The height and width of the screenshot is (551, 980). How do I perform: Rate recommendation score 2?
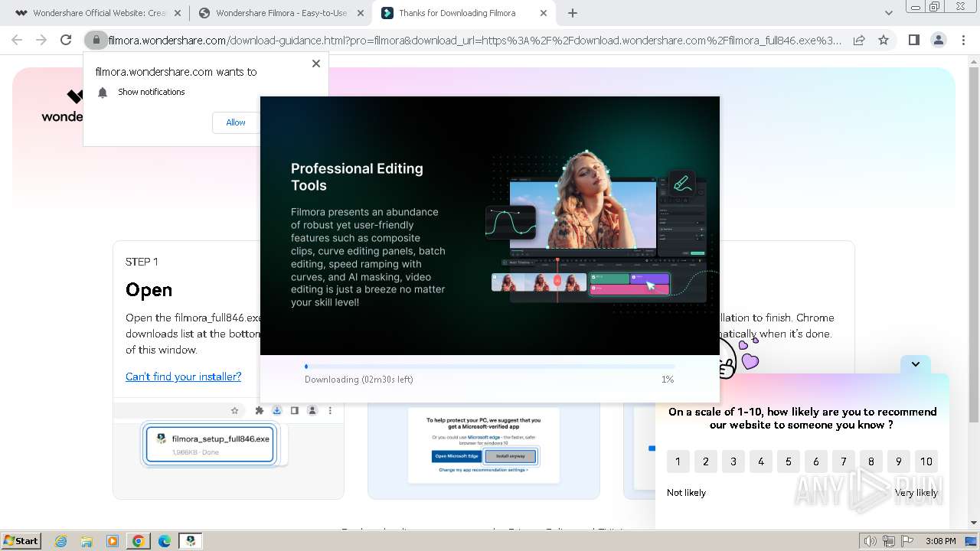[705, 461]
